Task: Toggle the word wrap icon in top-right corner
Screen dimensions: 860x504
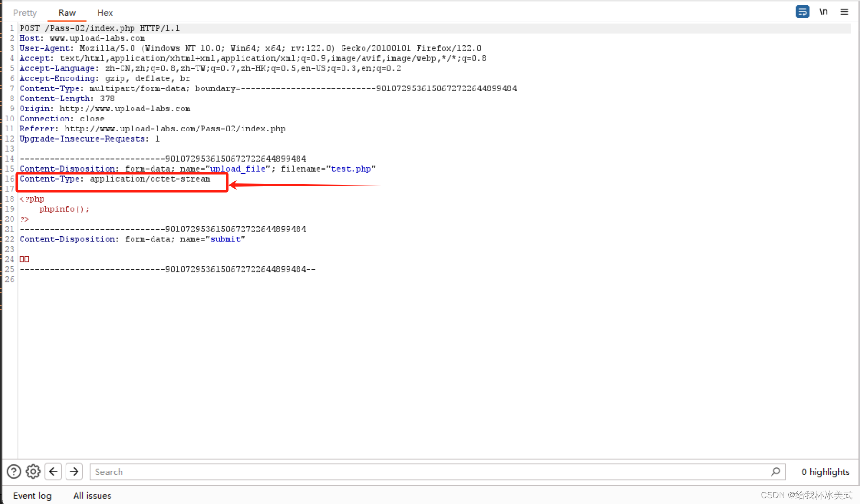Action: pos(803,11)
